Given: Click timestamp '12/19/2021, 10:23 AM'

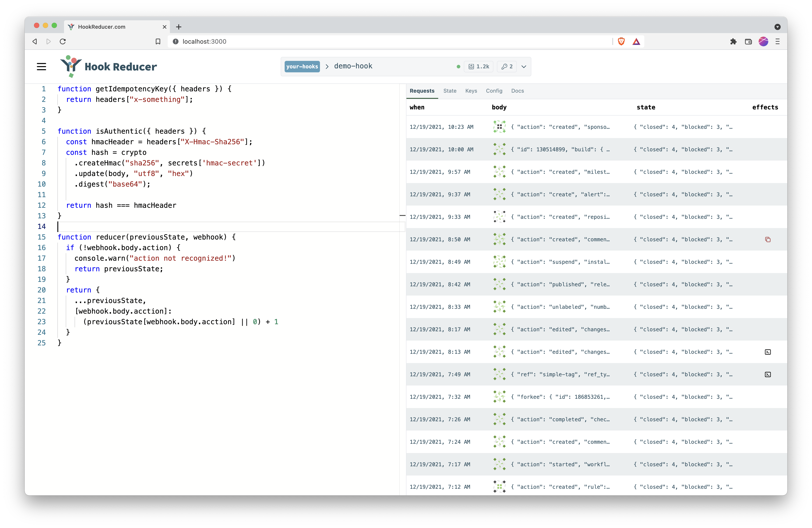Looking at the screenshot, I should (442, 127).
